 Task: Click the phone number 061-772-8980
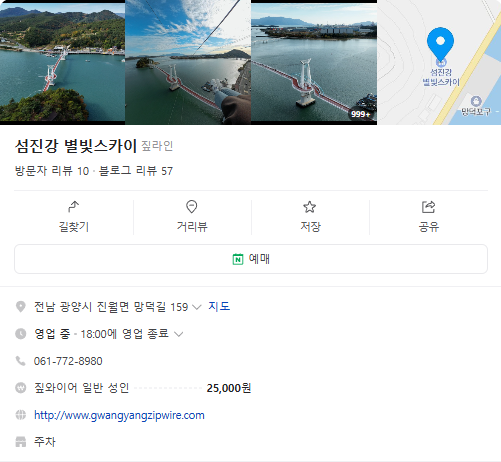[68, 361]
